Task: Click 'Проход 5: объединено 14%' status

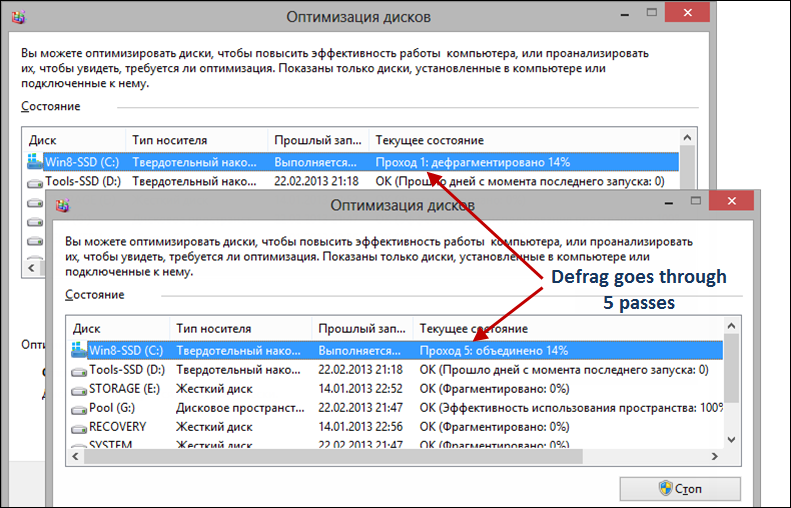Action: click(494, 351)
